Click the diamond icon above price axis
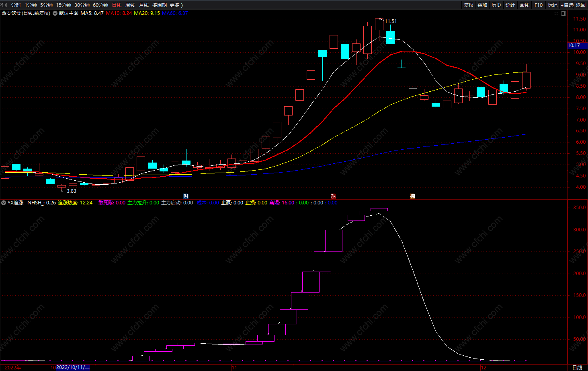 [x=556, y=13]
